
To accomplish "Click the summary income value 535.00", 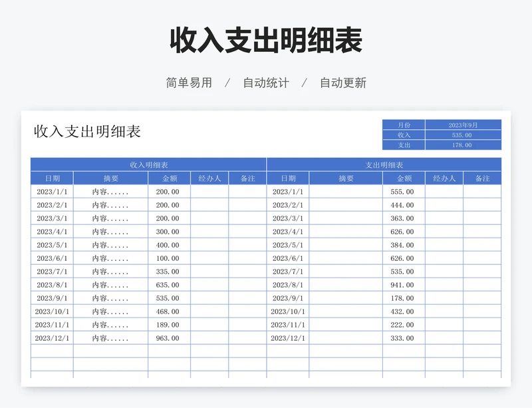I will 463,135.
